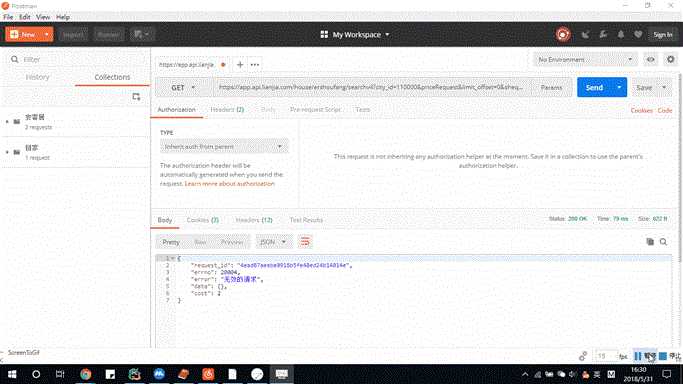
Task: Open the New button dropdown arrow
Action: 47,34
